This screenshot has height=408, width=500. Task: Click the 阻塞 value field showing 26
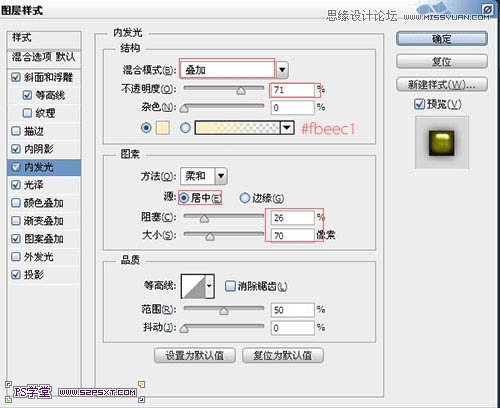292,218
